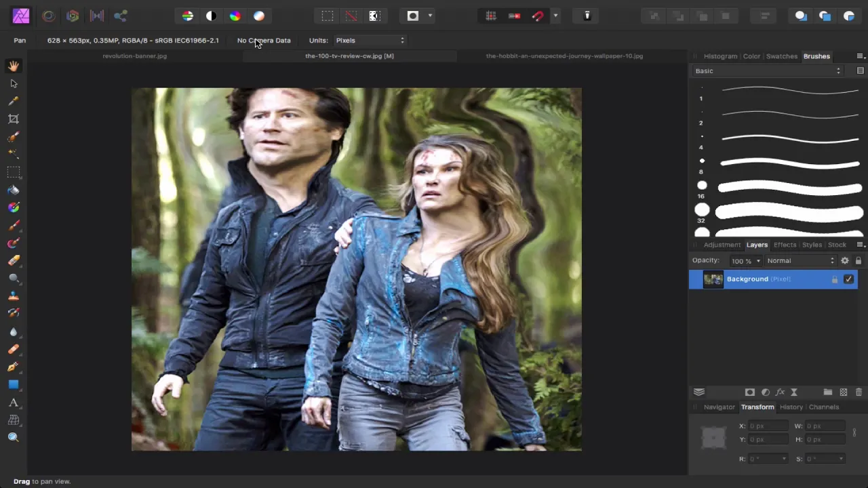
Task: Apply Auto Contrast from toolbar
Action: coord(212,16)
